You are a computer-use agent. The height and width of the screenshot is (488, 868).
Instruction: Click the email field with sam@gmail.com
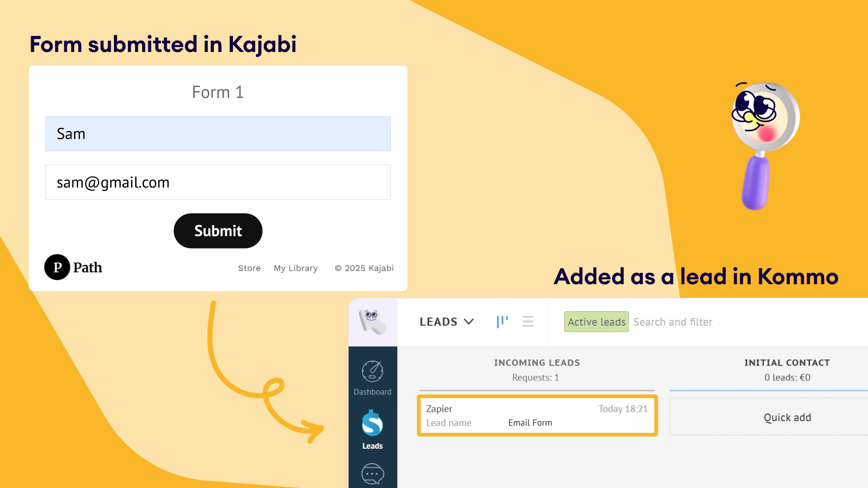tap(218, 183)
